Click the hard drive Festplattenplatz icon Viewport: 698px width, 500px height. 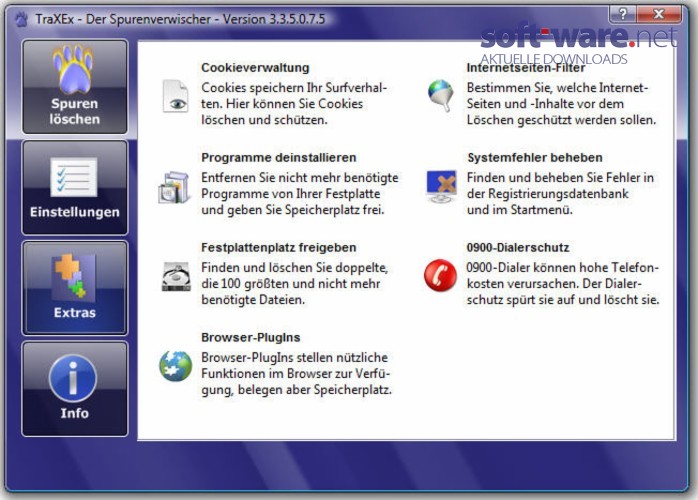click(176, 277)
